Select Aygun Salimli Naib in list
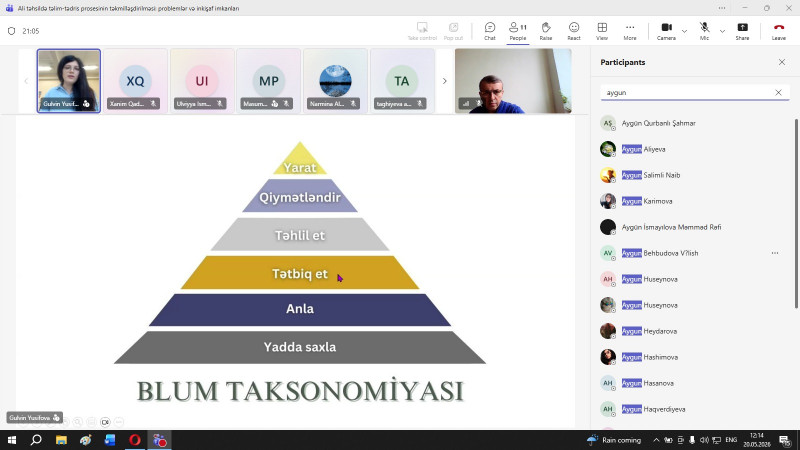The height and width of the screenshot is (450, 800). (x=694, y=175)
